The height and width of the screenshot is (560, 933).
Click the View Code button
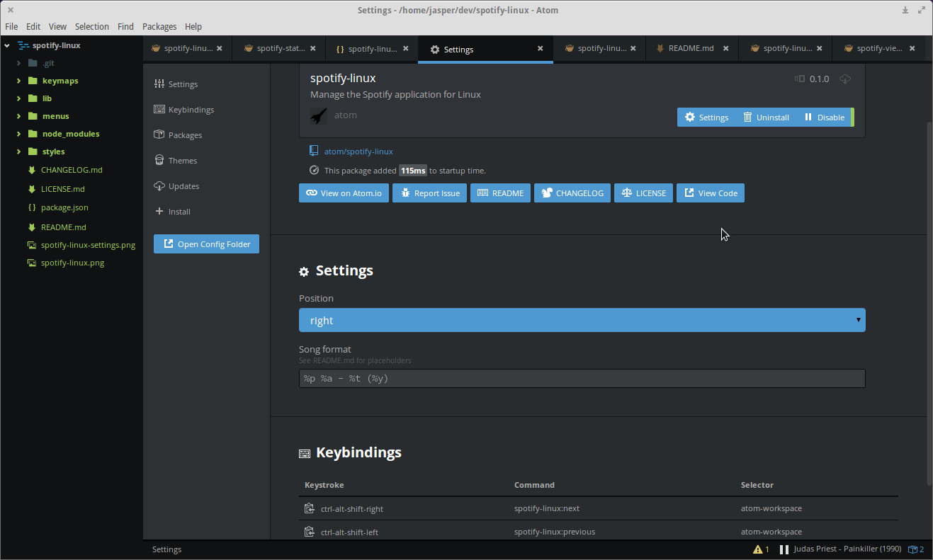point(711,193)
